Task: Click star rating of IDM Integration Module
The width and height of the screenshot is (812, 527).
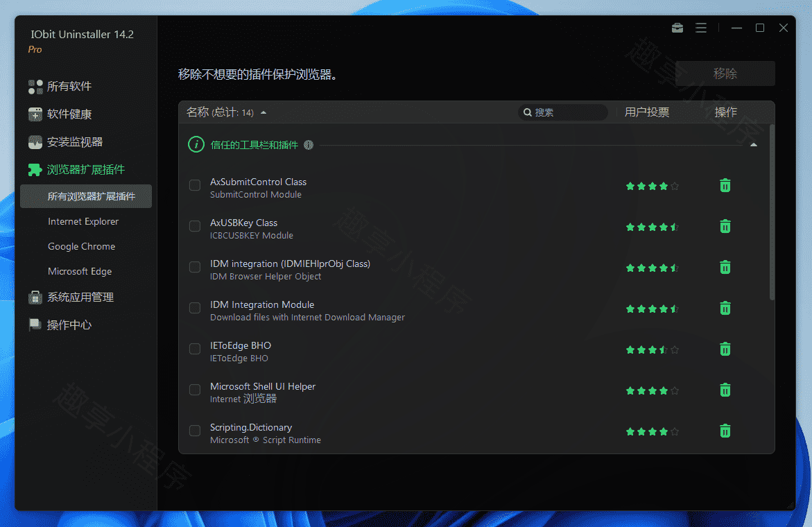Action: tap(652, 309)
